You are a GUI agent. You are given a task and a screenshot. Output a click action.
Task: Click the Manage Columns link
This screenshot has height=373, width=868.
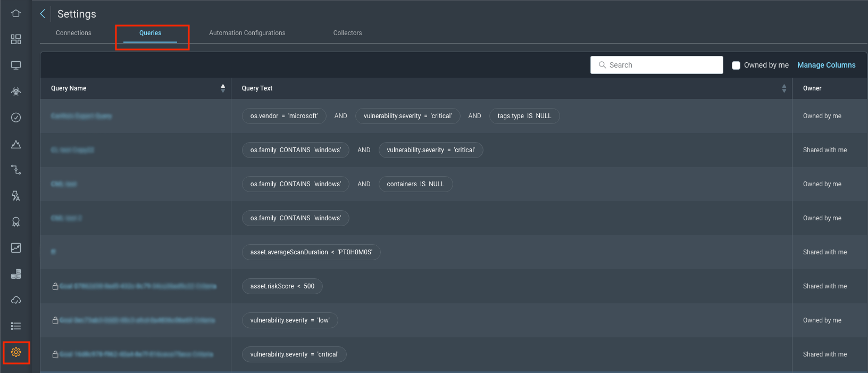pos(826,65)
